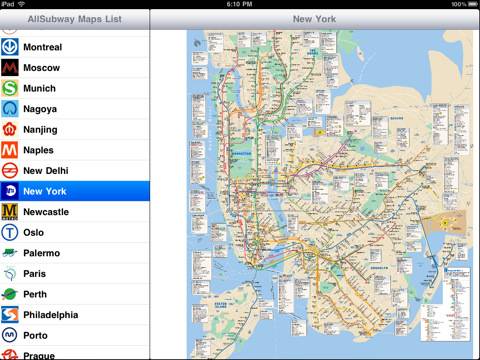Tap the New York title bar heading
This screenshot has width=480, height=360.
point(314,19)
